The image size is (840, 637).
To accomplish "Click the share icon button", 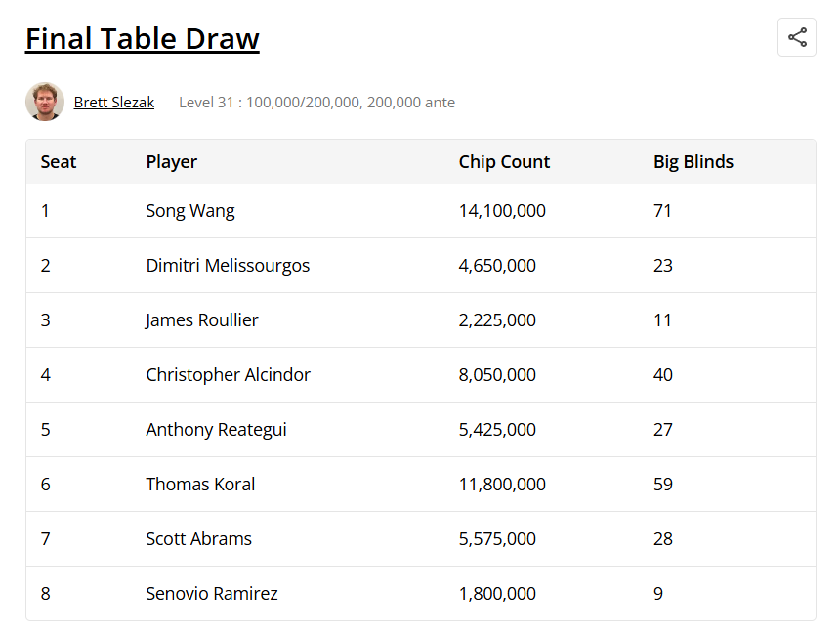I will click(797, 37).
